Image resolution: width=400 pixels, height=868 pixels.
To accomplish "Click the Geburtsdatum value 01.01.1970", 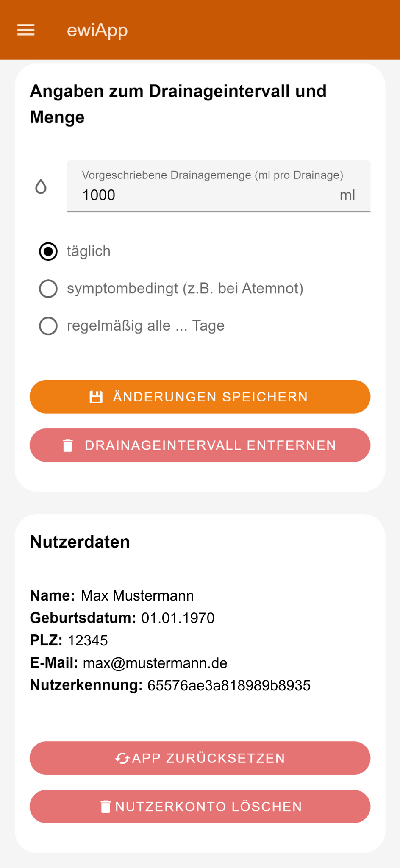I will [x=178, y=618].
